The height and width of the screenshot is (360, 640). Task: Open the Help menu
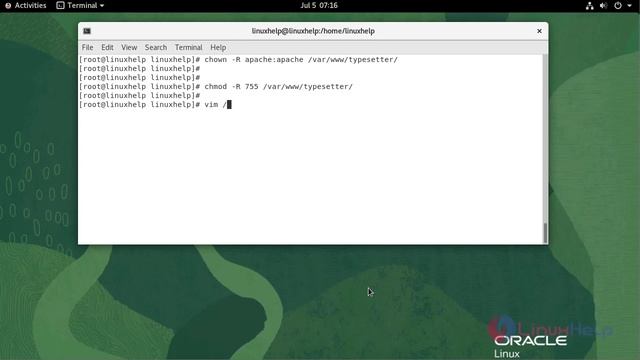pyautogui.click(x=218, y=47)
